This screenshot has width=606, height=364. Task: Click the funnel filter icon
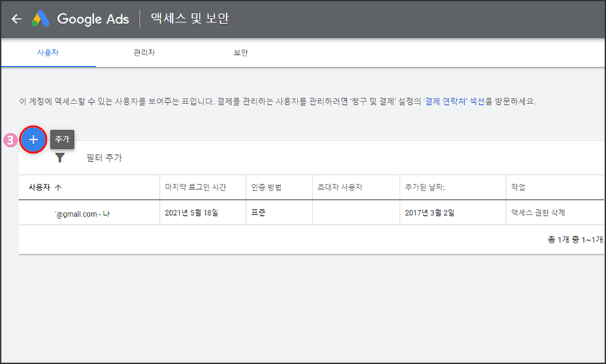60,158
